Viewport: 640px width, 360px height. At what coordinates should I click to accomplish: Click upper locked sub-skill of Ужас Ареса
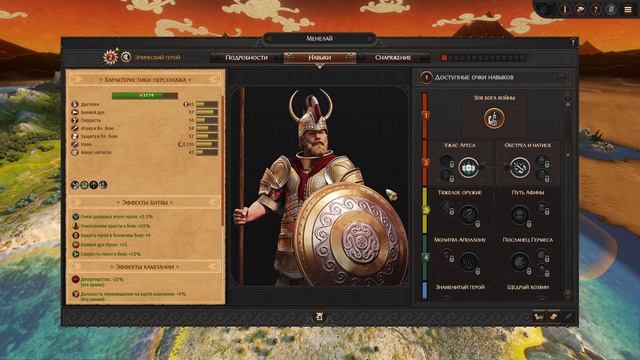447,161
